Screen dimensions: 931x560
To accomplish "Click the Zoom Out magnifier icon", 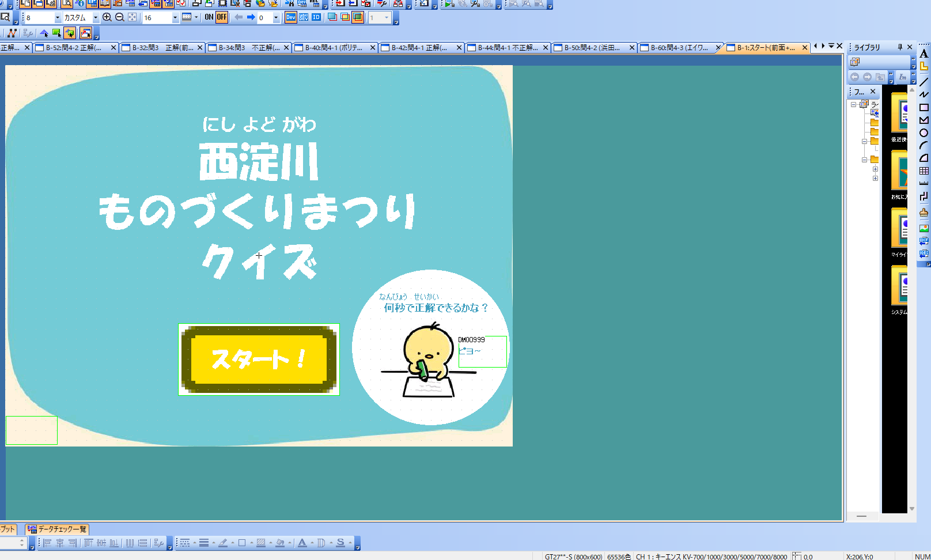I will [x=120, y=17].
